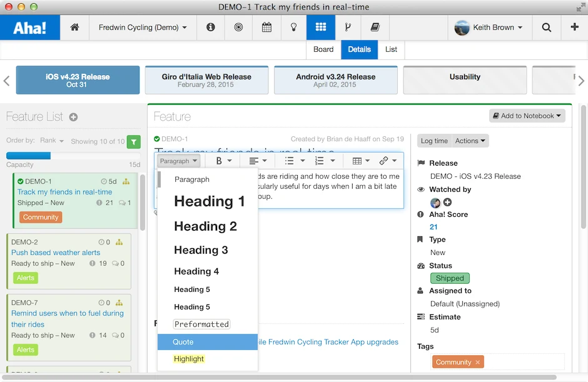This screenshot has width=588, height=382.
Task: Expand the Add to Notebook dropdown
Action: (527, 116)
